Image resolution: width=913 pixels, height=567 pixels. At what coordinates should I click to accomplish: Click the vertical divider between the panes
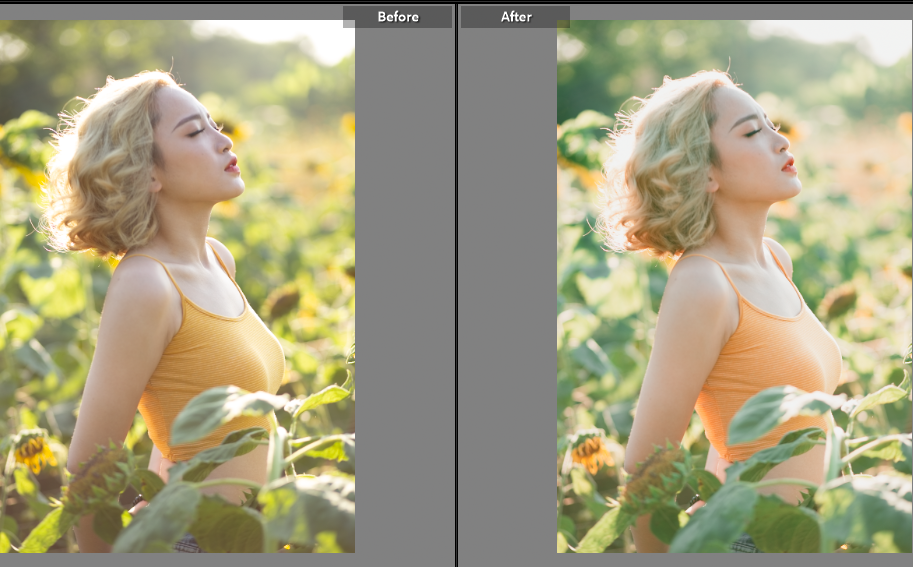(x=456, y=290)
